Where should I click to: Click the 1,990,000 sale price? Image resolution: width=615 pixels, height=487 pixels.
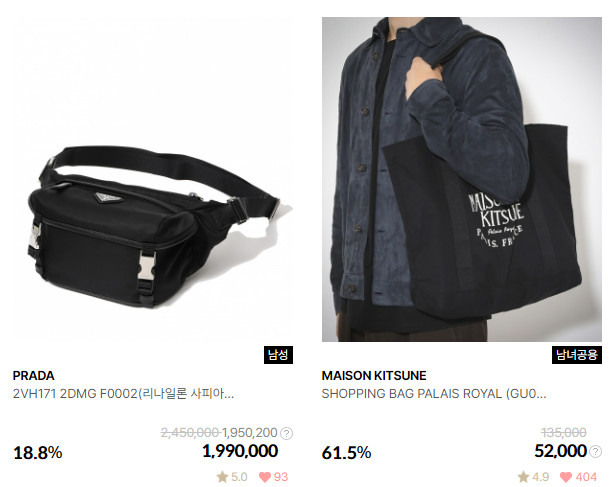(x=240, y=451)
